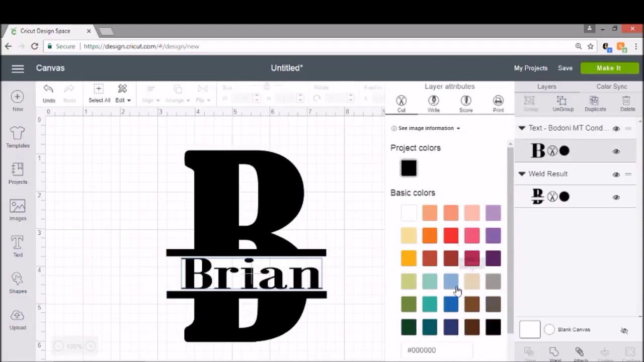The image size is (644, 362).
Task: Click the Canvas title in the header
Action: pos(50,68)
